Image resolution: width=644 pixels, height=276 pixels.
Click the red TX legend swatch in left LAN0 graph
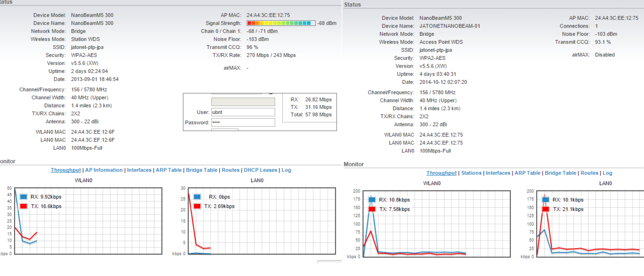[x=197, y=206]
